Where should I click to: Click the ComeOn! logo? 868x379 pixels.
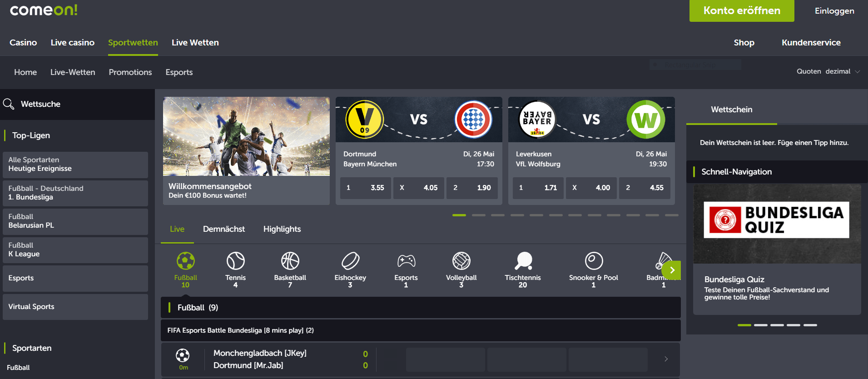(44, 10)
